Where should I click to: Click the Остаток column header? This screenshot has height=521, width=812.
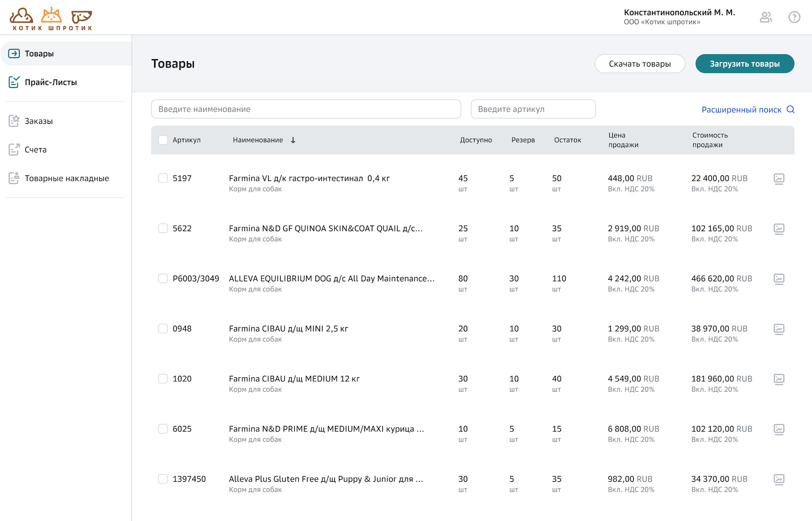[x=568, y=140]
